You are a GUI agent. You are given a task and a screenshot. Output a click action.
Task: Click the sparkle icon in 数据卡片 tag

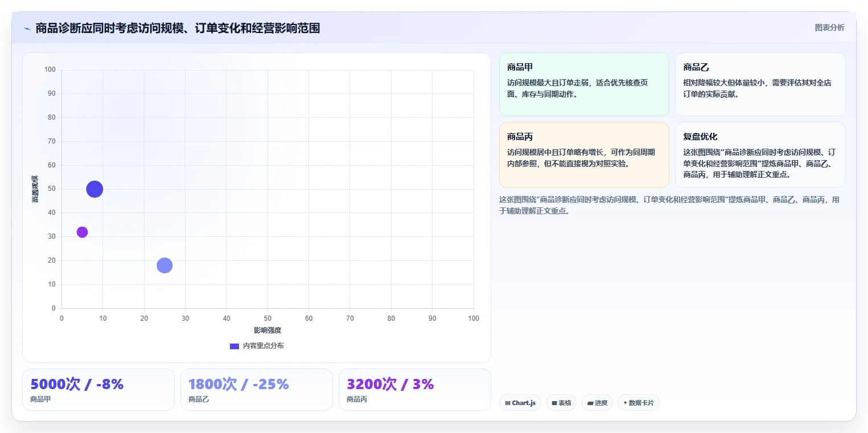coord(625,403)
